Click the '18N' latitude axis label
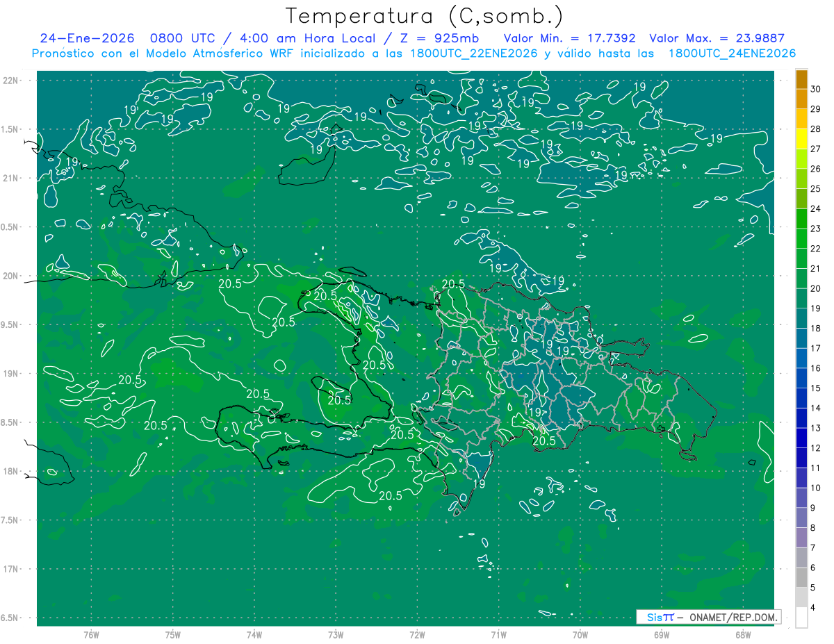This screenshot has height=644, width=834. (10, 471)
